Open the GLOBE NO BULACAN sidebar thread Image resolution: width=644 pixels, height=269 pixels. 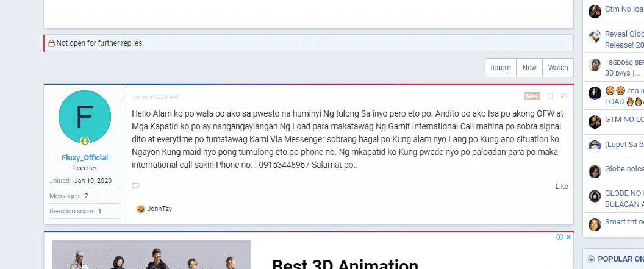[624, 198]
